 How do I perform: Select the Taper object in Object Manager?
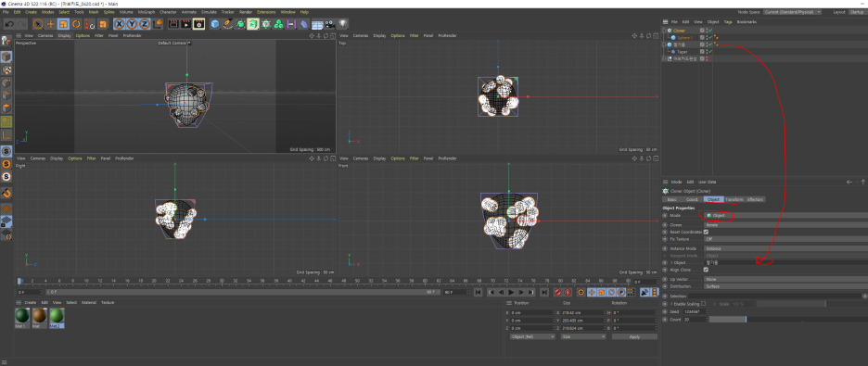pyautogui.click(x=683, y=51)
